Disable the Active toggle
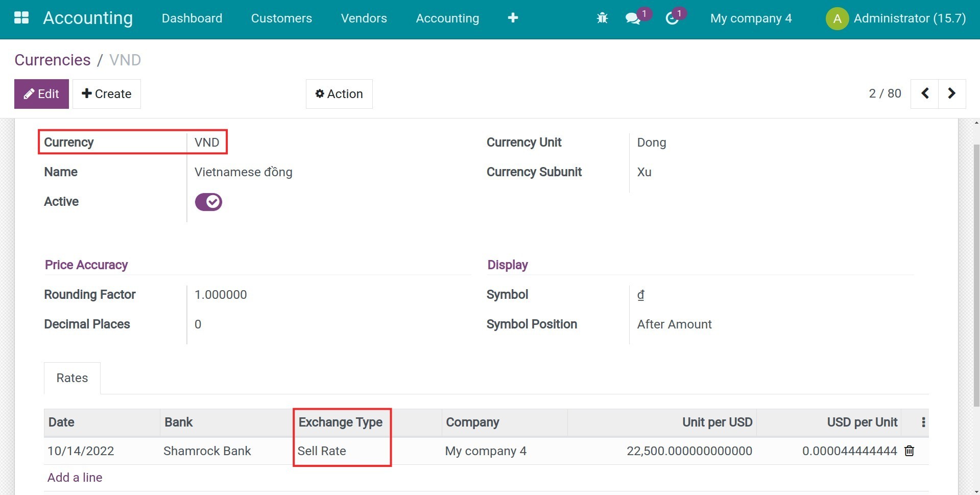 (208, 201)
